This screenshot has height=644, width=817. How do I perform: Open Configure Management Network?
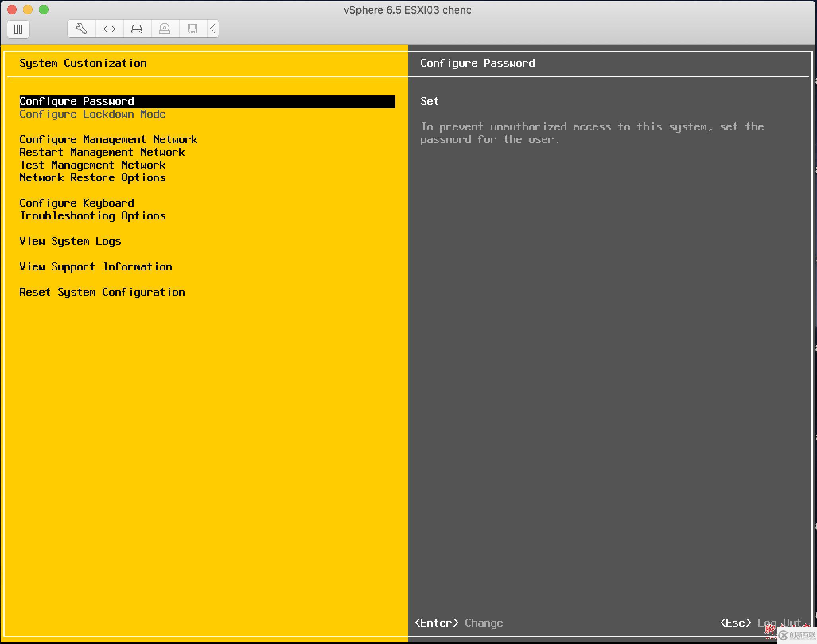click(x=108, y=139)
